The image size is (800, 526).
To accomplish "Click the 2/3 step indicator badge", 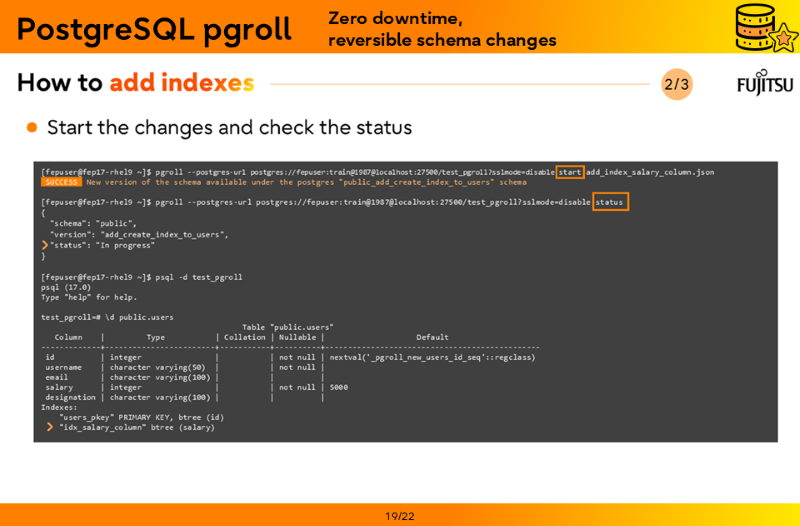I will 677,84.
